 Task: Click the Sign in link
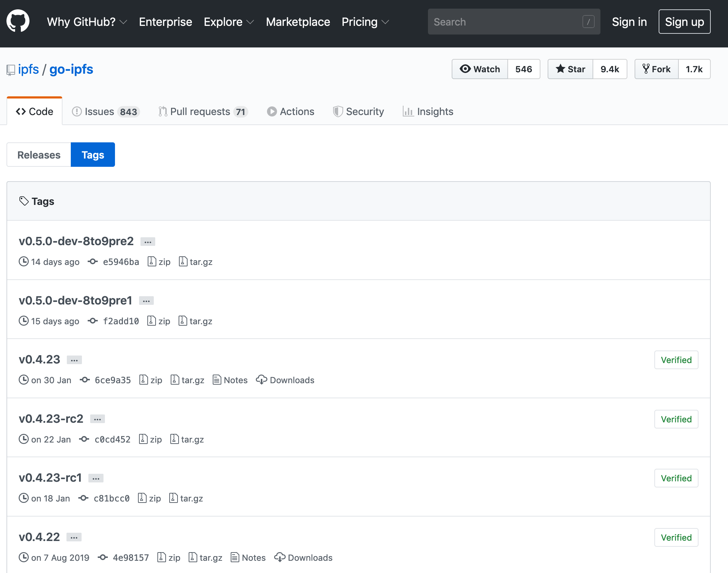point(630,22)
